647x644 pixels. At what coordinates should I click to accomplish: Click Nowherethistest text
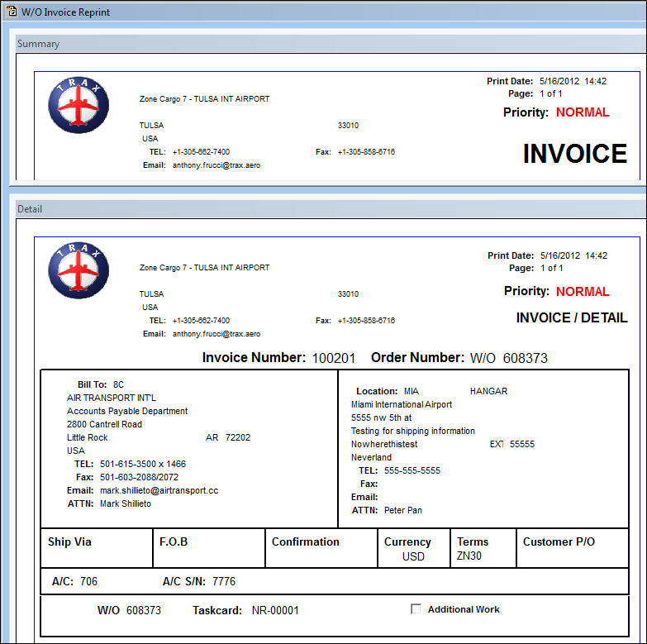click(x=384, y=444)
